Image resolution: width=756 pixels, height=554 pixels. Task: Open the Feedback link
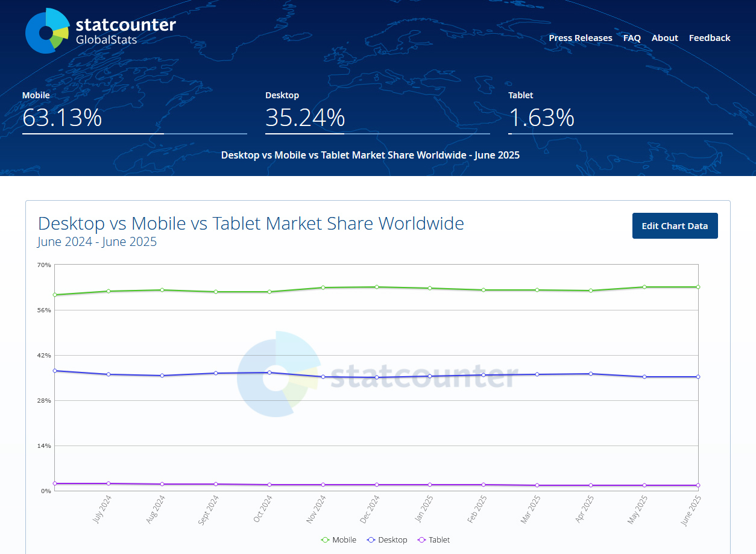tap(710, 38)
